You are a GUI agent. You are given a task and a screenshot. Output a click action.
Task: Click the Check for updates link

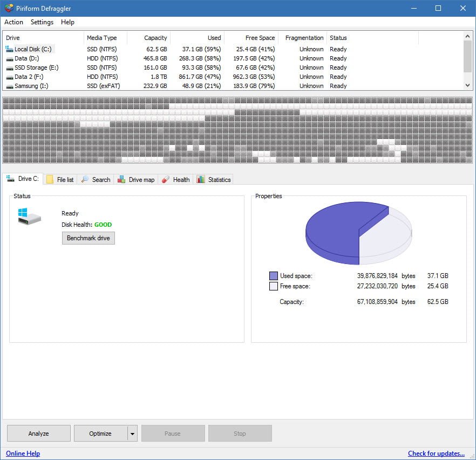[436, 454]
